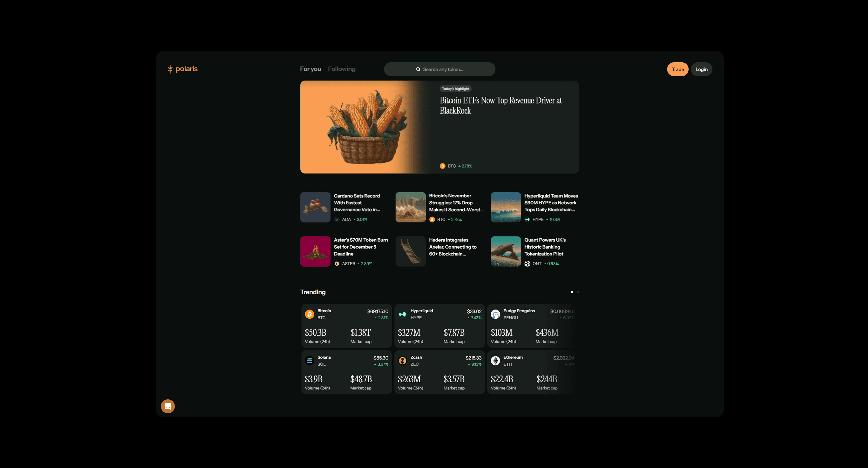The width and height of the screenshot is (868, 468).
Task: Click the Pudgy Penguins coin icon
Action: click(x=495, y=314)
